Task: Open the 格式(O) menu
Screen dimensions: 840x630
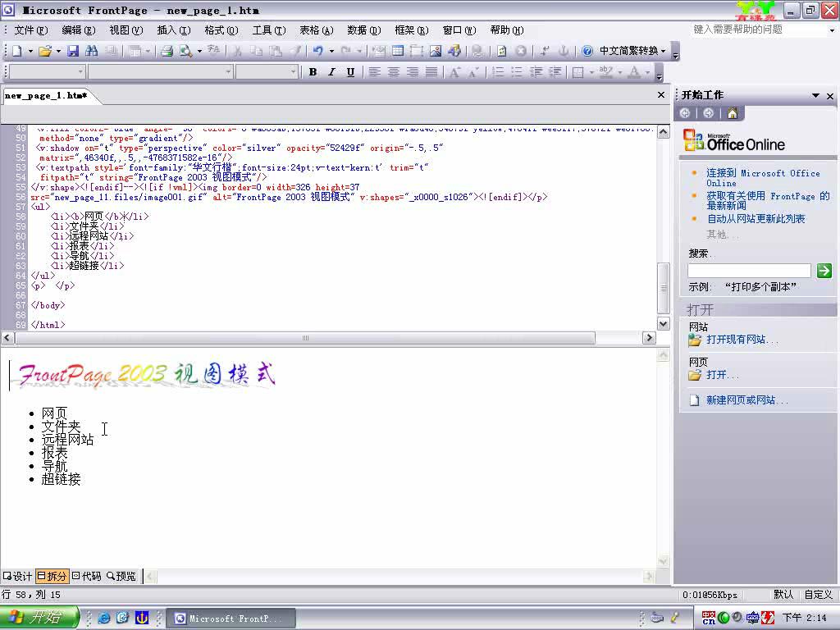Action: tap(221, 30)
